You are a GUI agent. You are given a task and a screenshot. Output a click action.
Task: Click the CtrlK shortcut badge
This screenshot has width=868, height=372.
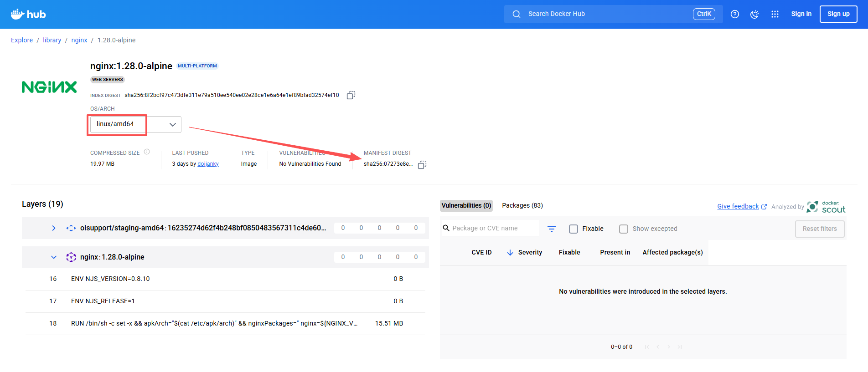[704, 14]
